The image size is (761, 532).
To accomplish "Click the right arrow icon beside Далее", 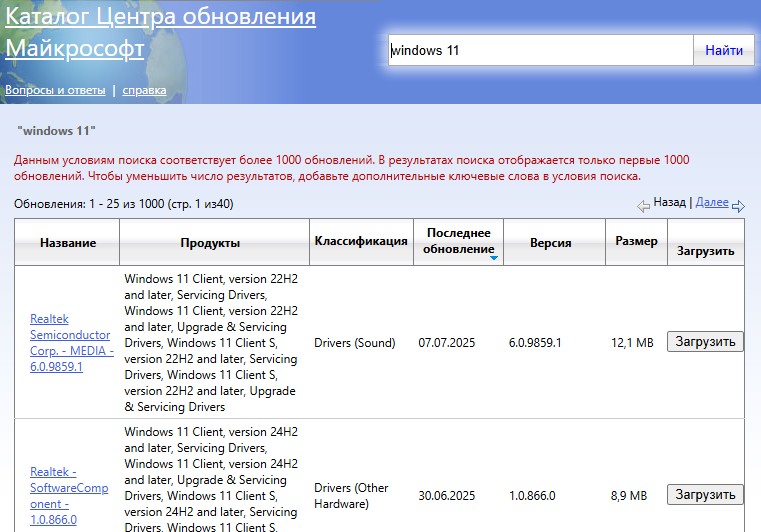I will (738, 205).
